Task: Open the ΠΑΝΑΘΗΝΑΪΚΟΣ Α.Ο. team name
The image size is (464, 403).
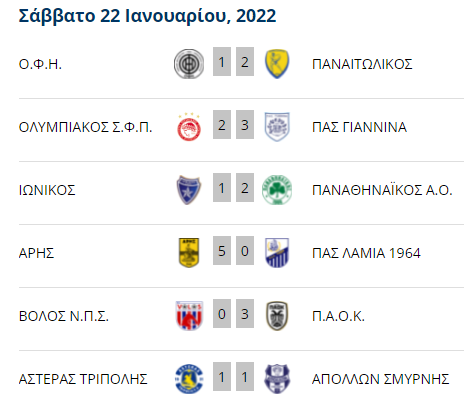Action: click(382, 190)
